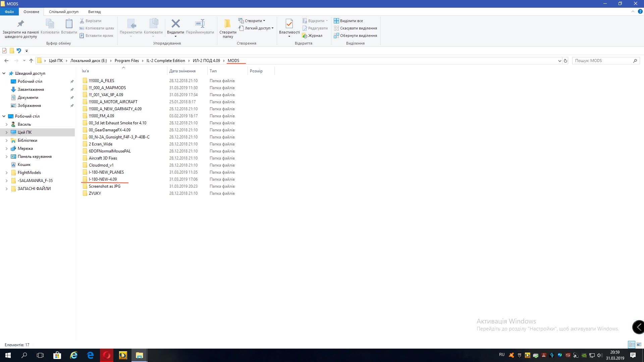644x362 pixels.
Task: Click the Properties (Властивості) icon
Action: point(289,24)
